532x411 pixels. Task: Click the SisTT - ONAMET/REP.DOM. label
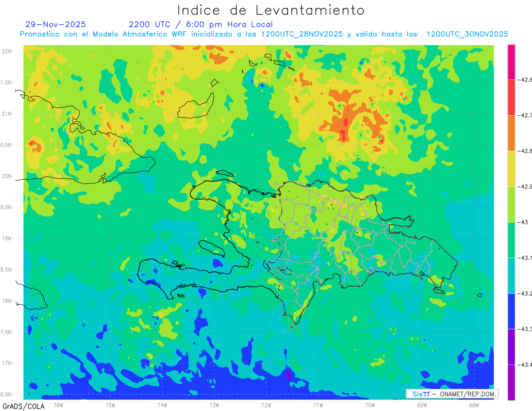452,394
